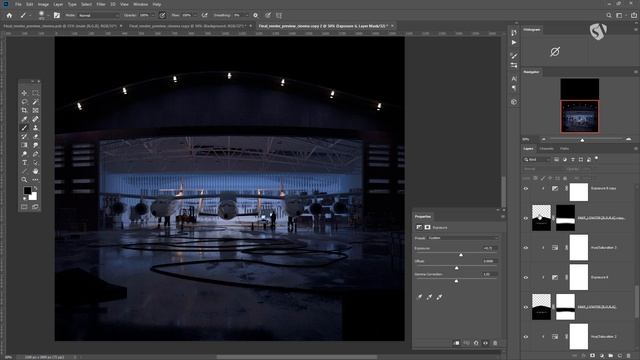This screenshot has height=360, width=640.
Task: Switch to the first document tab
Action: click(60, 26)
